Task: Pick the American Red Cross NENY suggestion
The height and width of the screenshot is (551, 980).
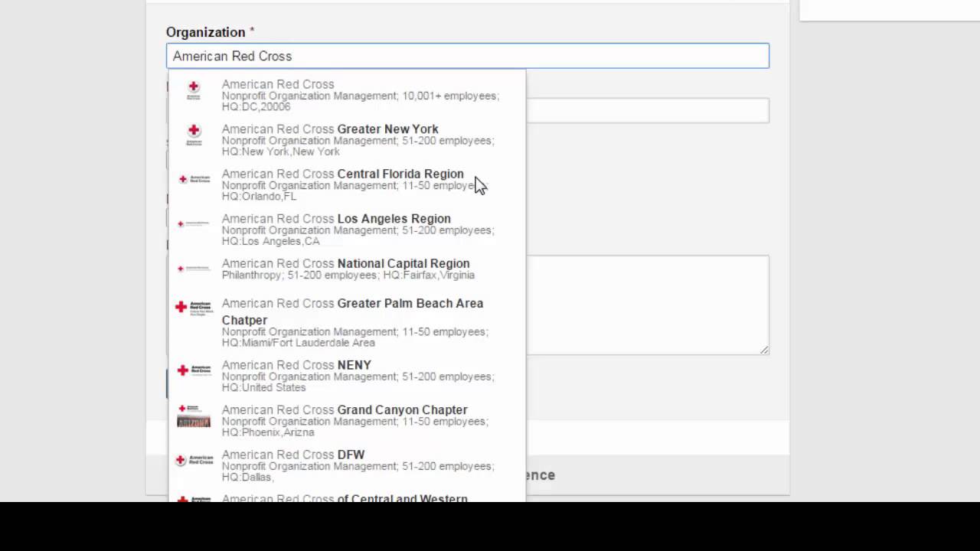Action: 347,376
